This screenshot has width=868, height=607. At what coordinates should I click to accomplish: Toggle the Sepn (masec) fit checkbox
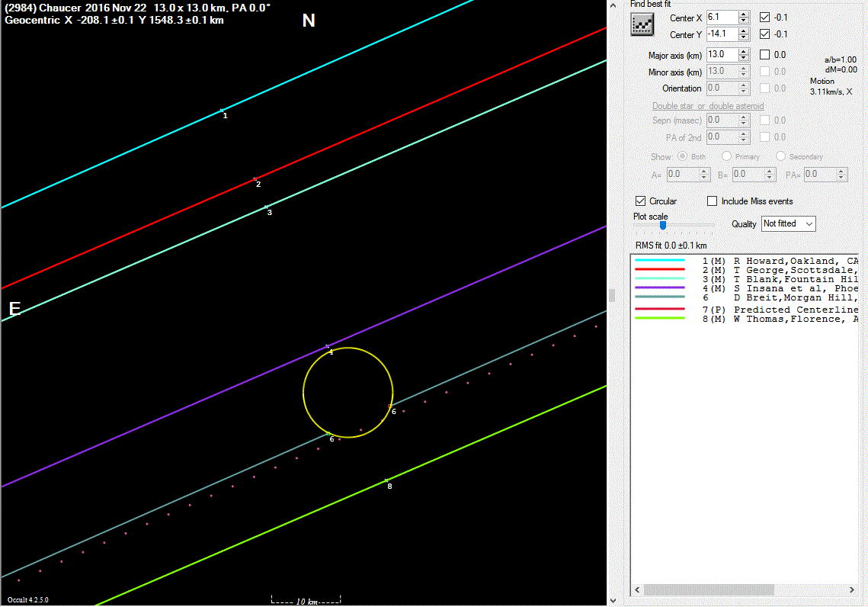764,120
